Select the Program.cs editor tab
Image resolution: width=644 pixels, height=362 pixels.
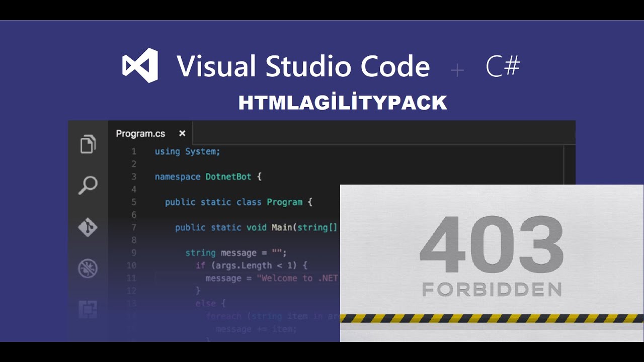click(150, 133)
